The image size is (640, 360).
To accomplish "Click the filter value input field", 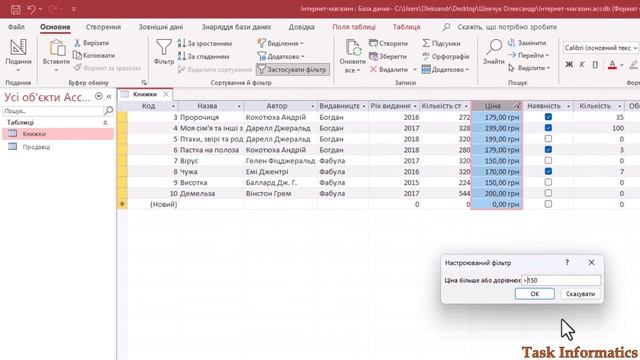I will click(561, 280).
